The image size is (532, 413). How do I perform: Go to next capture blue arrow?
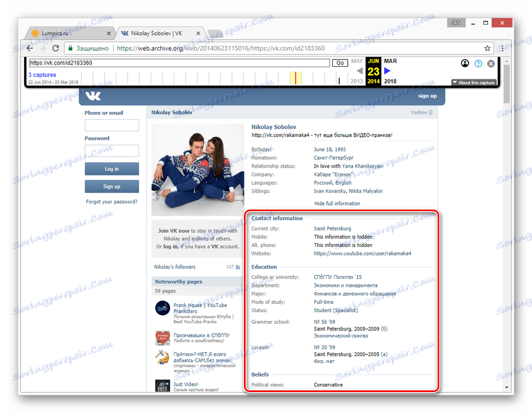click(387, 71)
